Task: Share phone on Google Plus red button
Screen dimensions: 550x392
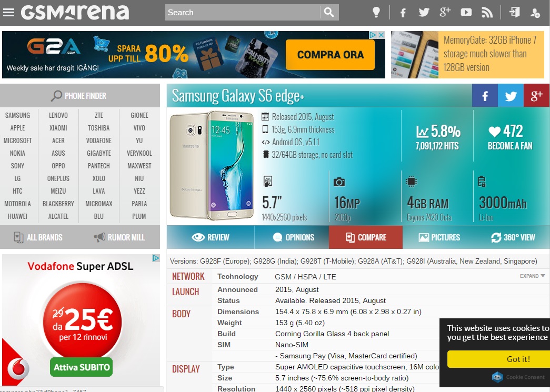Action: (x=537, y=95)
